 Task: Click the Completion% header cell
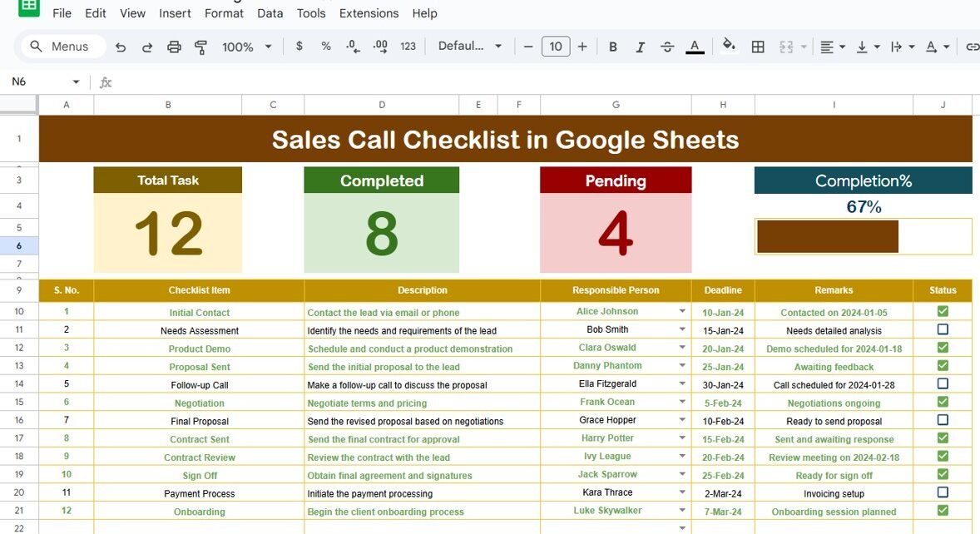tap(864, 180)
